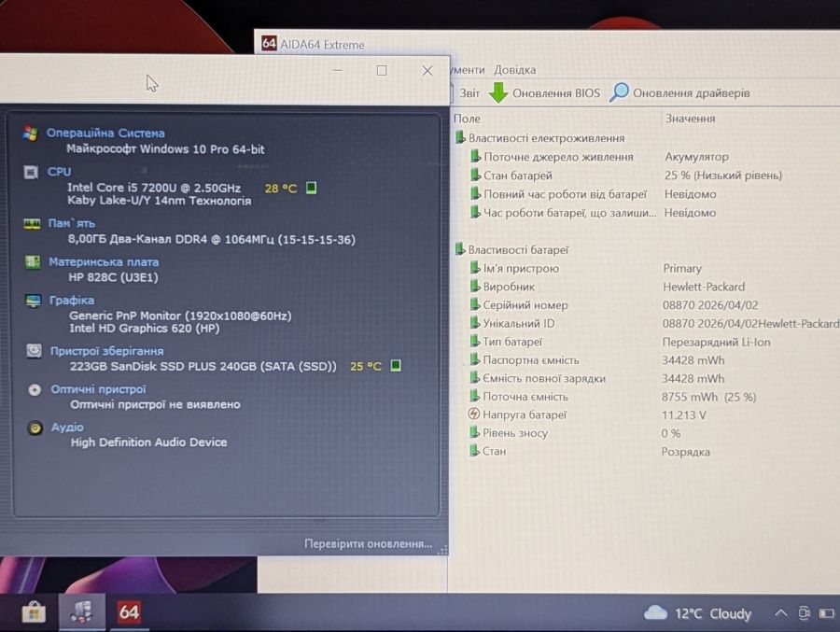Screen dimensions: 840x632
Task: Click the disc icon by Оптичні пристрої
Action: [35, 389]
